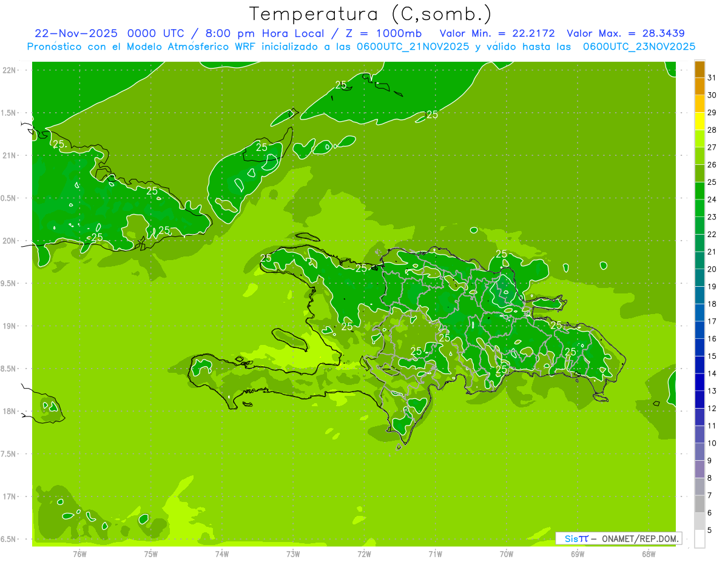Image resolution: width=728 pixels, height=562 pixels.
Task: Click the initialization time "0600UTC_21NOV2025"
Action: [x=413, y=47]
